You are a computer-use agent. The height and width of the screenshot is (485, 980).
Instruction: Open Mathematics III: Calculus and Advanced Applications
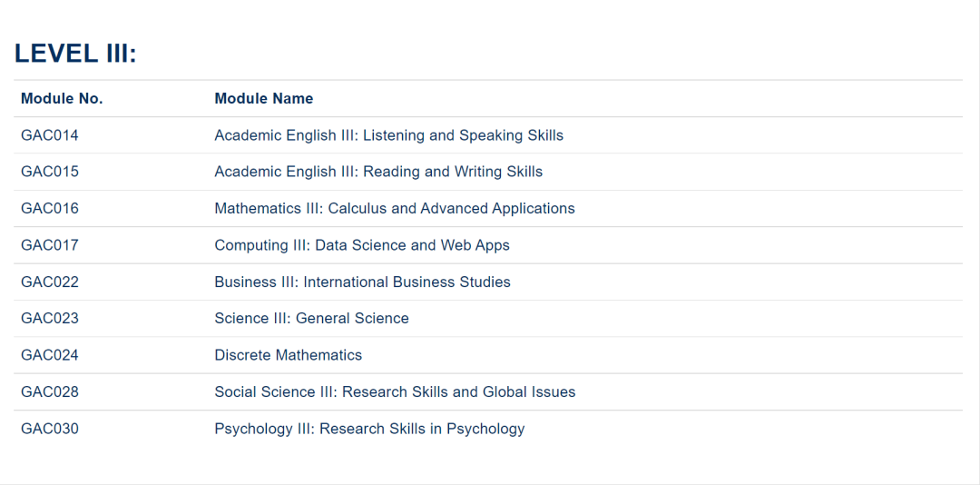click(x=395, y=209)
